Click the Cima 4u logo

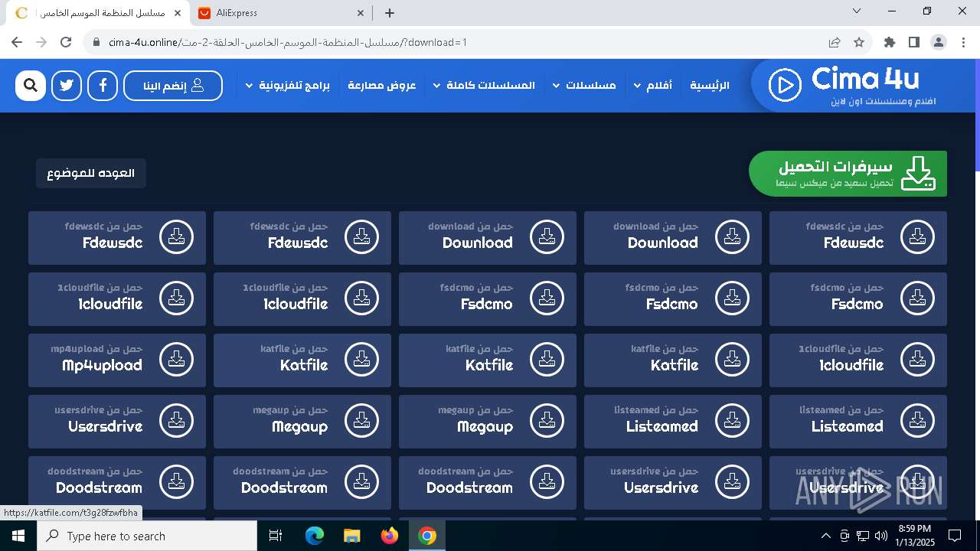(851, 86)
